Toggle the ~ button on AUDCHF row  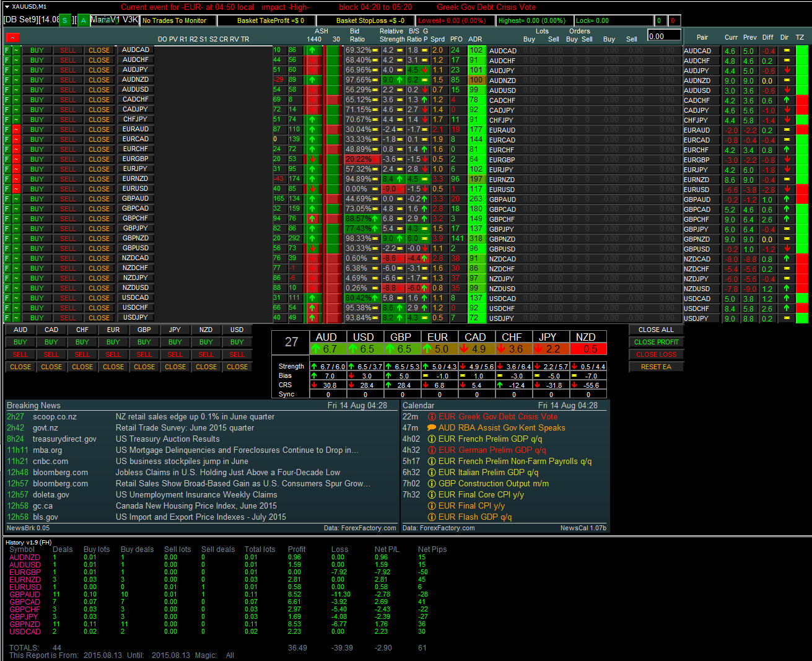click(x=17, y=60)
